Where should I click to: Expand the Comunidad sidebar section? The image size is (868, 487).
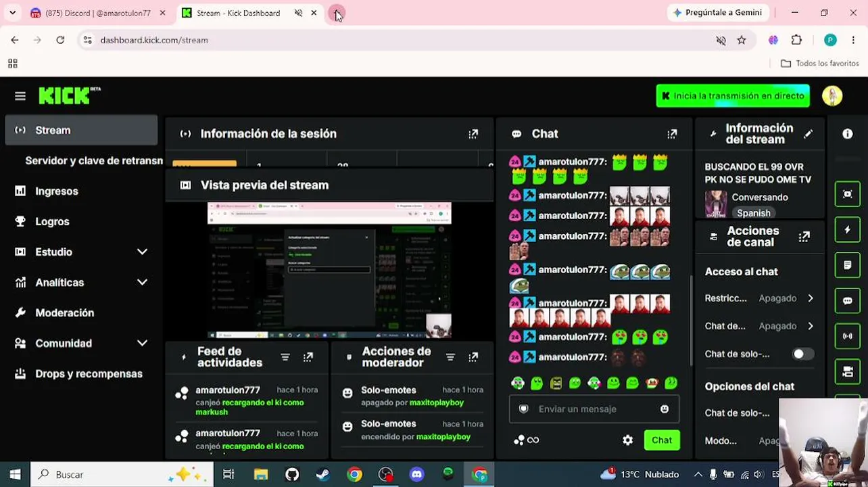pyautogui.click(x=142, y=344)
